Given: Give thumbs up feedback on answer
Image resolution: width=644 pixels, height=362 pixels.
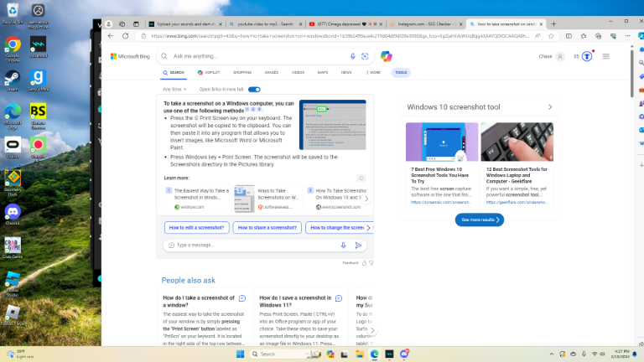Looking at the screenshot, I should 364,263.
